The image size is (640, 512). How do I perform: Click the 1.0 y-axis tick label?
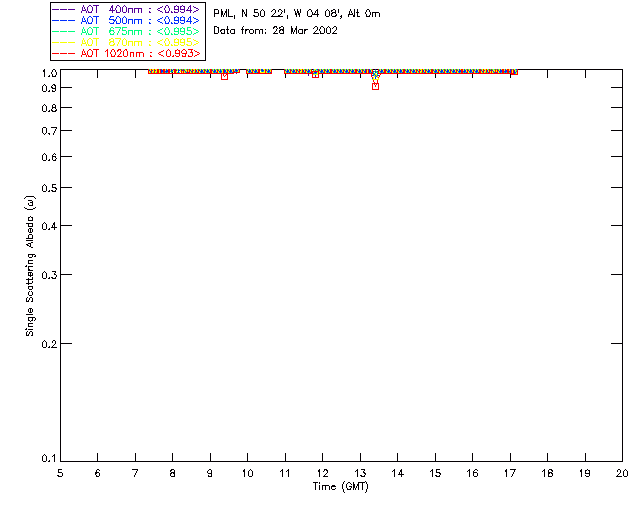(49, 73)
